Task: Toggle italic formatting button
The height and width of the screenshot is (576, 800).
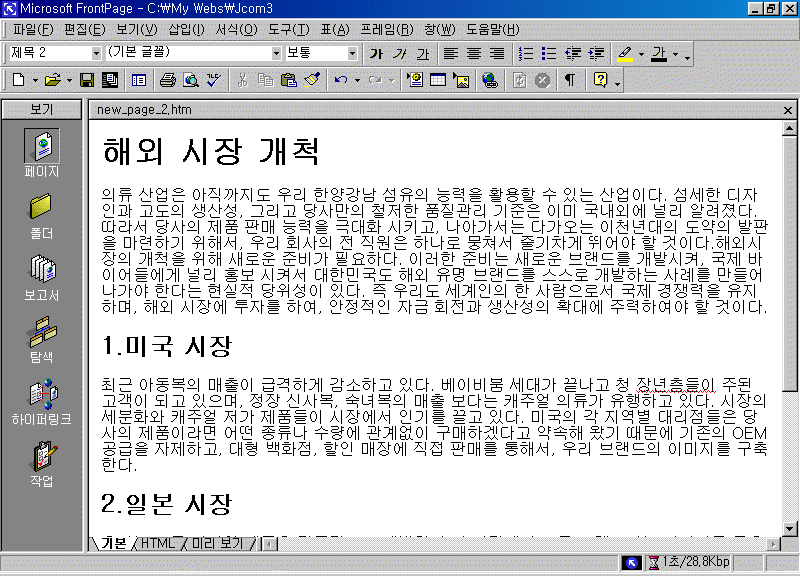Action: (x=399, y=53)
